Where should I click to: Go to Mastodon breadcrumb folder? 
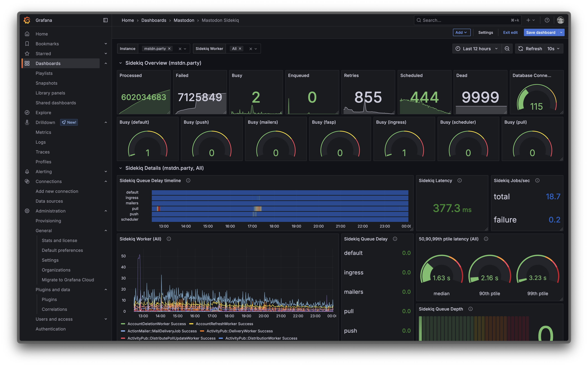[184, 20]
